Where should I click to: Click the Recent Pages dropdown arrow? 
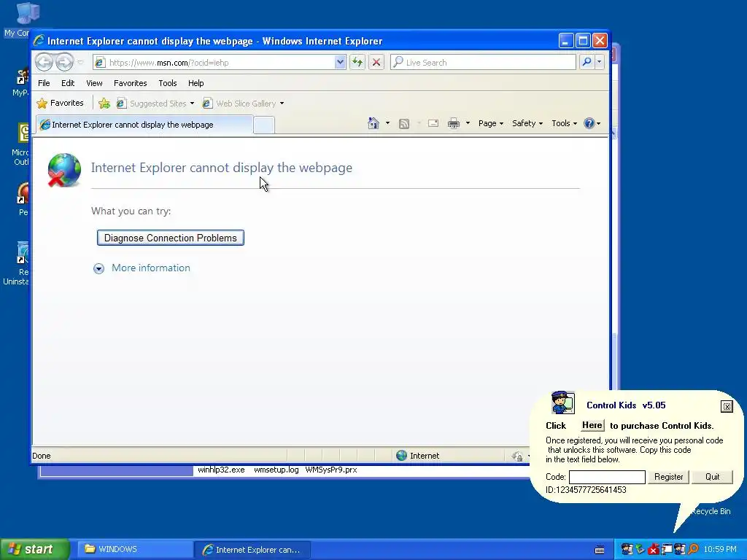80,63
